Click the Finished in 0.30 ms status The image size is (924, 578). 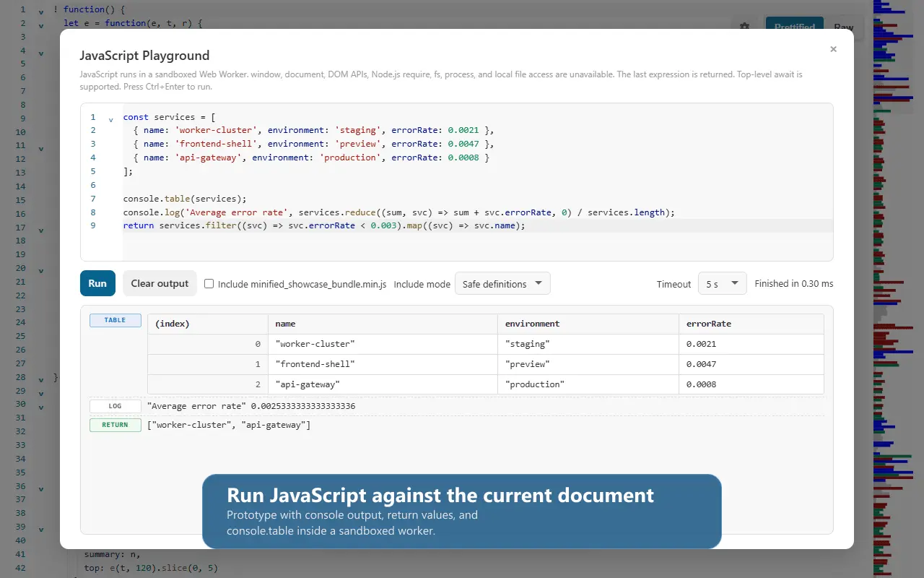[x=794, y=284]
